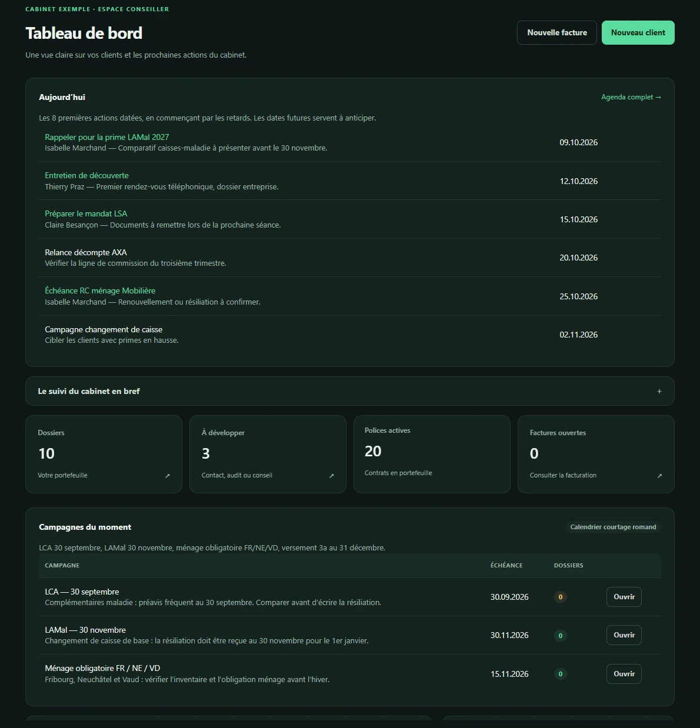Viewport: 700px width, 728px height.
Task: Open the 'Entretien de découverte' action
Action: [x=86, y=175]
